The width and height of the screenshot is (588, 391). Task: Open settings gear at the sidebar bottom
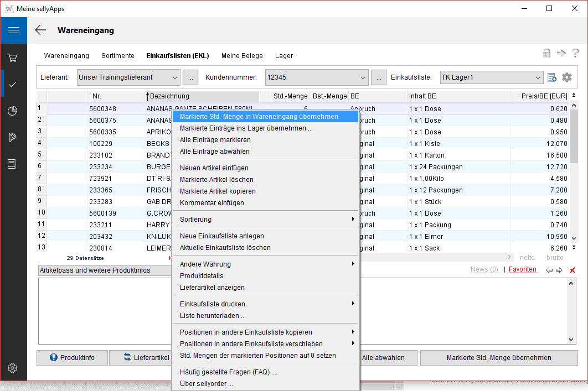point(13,368)
